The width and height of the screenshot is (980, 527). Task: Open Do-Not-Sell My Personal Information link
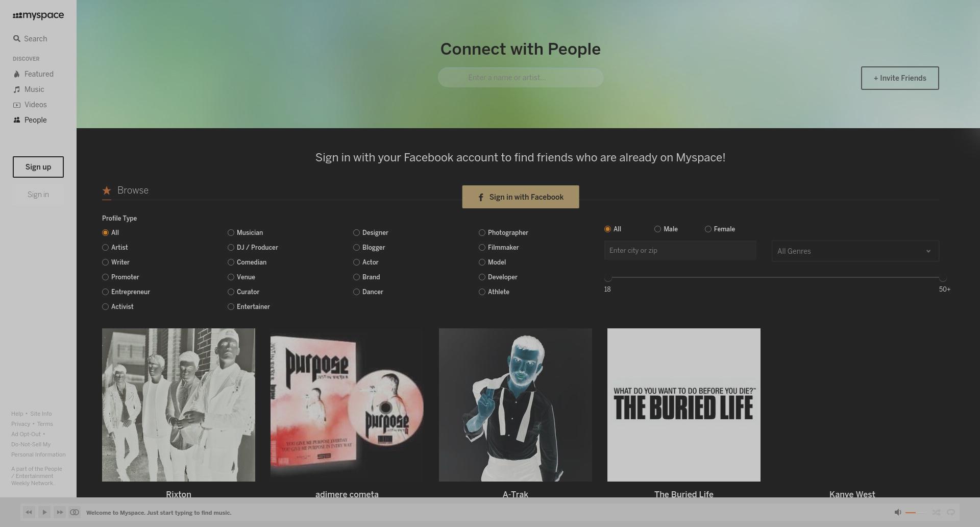(x=38, y=449)
